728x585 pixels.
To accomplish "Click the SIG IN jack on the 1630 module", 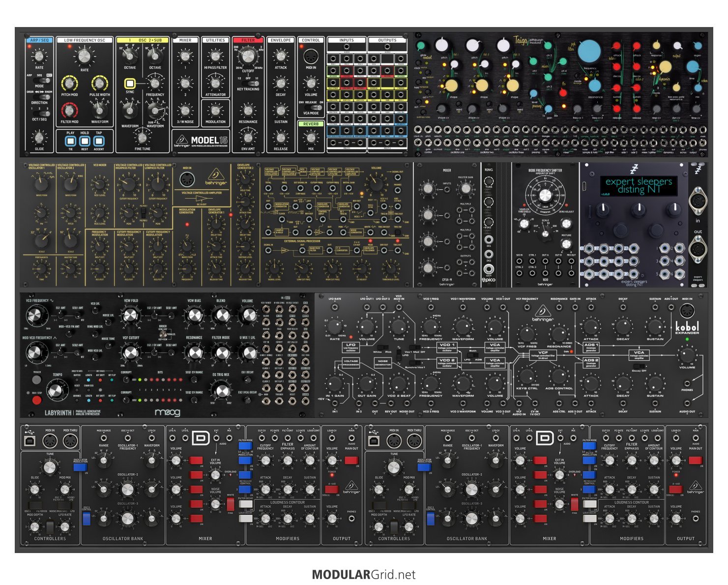I will point(519,261).
